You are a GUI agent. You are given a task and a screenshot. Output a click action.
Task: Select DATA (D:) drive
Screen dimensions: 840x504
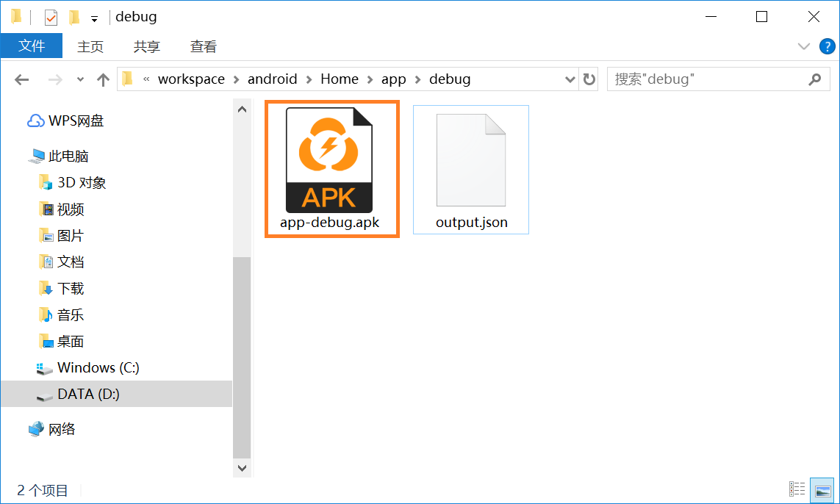click(x=117, y=395)
